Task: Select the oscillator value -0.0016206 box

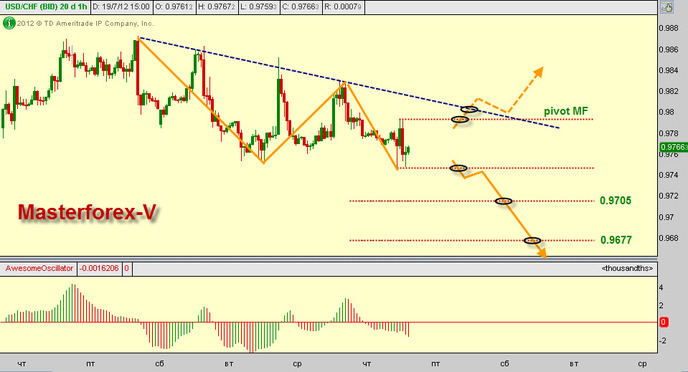Action: tap(99, 268)
